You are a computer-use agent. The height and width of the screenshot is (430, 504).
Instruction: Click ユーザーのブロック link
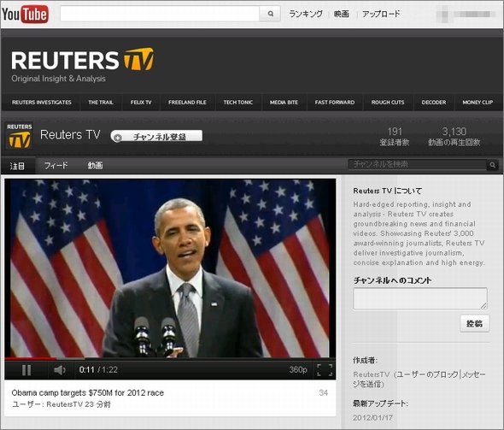tap(428, 374)
